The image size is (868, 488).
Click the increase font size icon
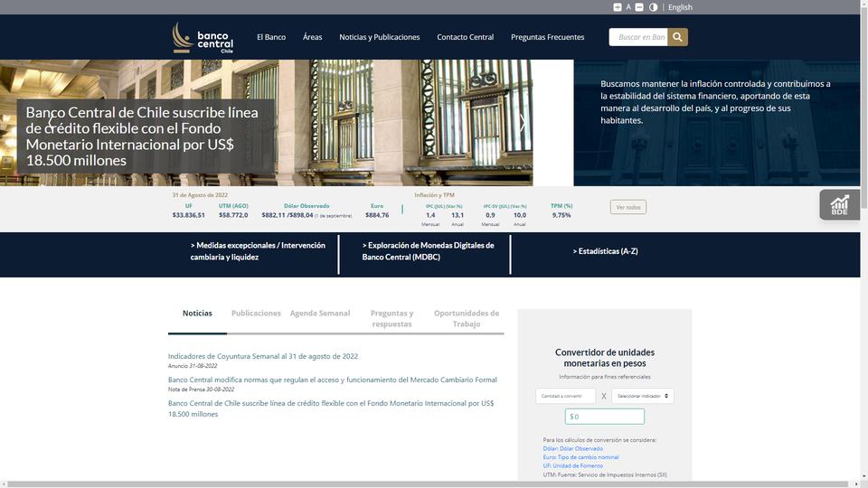tap(618, 7)
